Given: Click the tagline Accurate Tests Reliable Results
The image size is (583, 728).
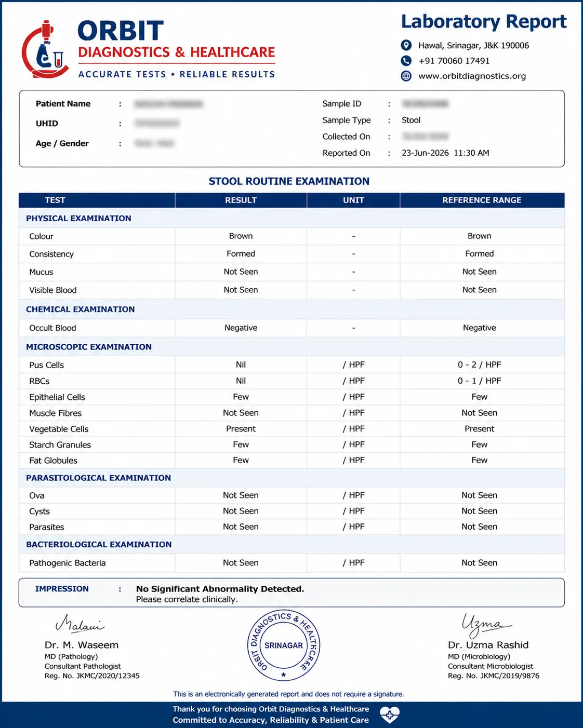Looking at the screenshot, I should 177,74.
